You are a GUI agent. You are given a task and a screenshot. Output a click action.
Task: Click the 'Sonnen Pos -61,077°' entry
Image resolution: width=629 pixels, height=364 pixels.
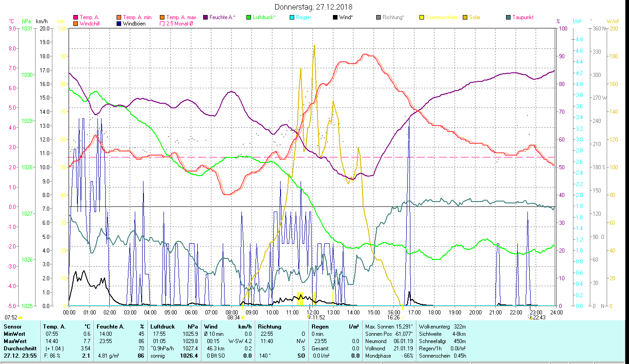(389, 334)
